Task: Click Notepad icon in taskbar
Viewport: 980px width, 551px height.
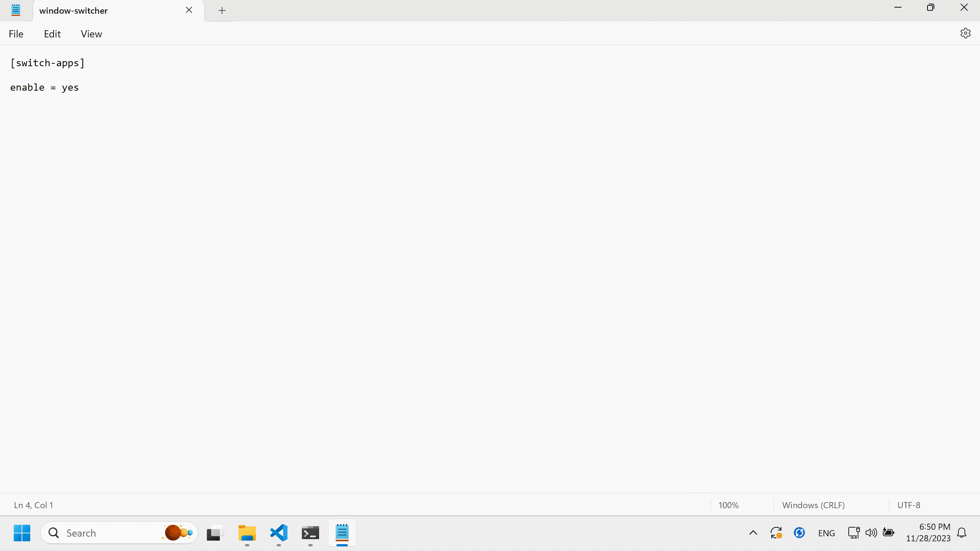Action: point(342,533)
